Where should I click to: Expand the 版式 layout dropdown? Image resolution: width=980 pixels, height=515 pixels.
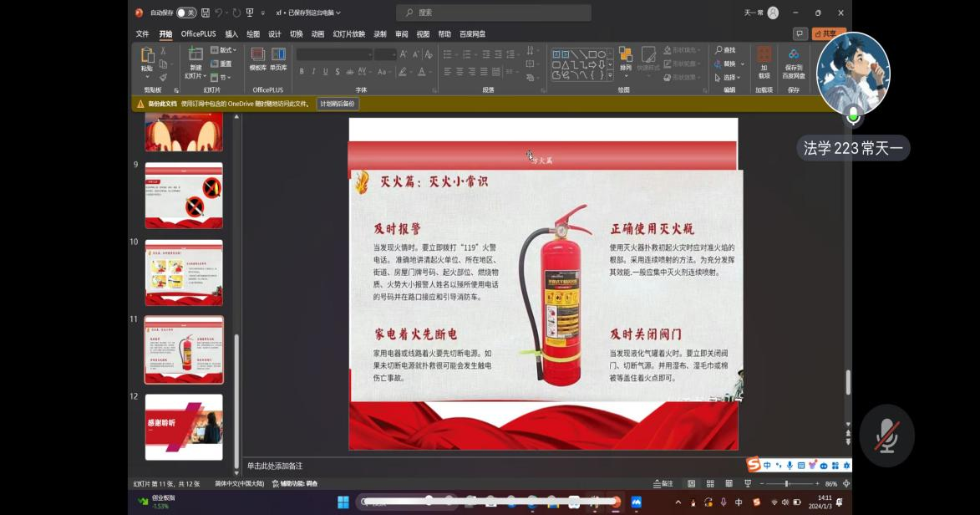tap(223, 50)
